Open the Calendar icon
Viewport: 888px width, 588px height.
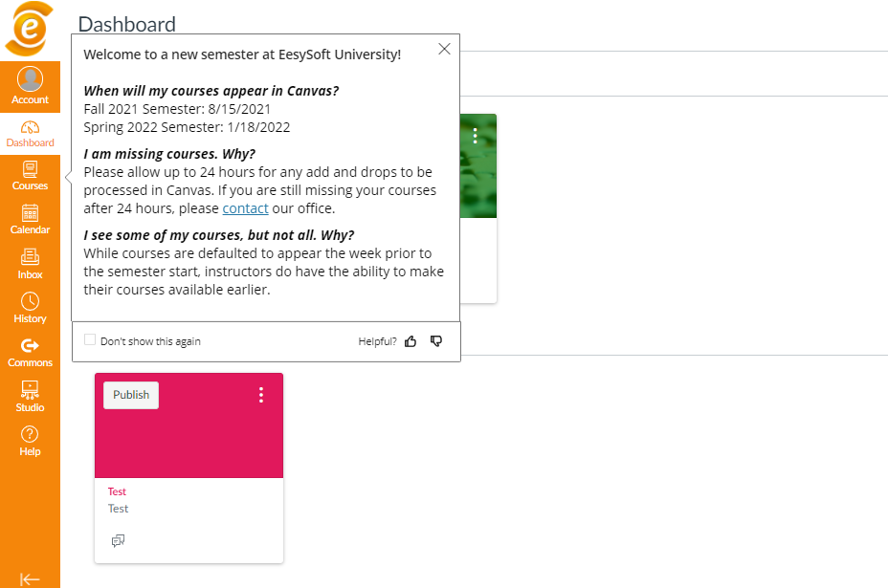tap(30, 220)
